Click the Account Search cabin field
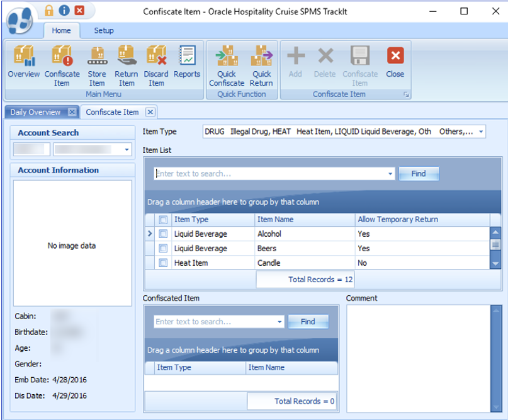Screen dimensions: 508x420 (x=31, y=149)
